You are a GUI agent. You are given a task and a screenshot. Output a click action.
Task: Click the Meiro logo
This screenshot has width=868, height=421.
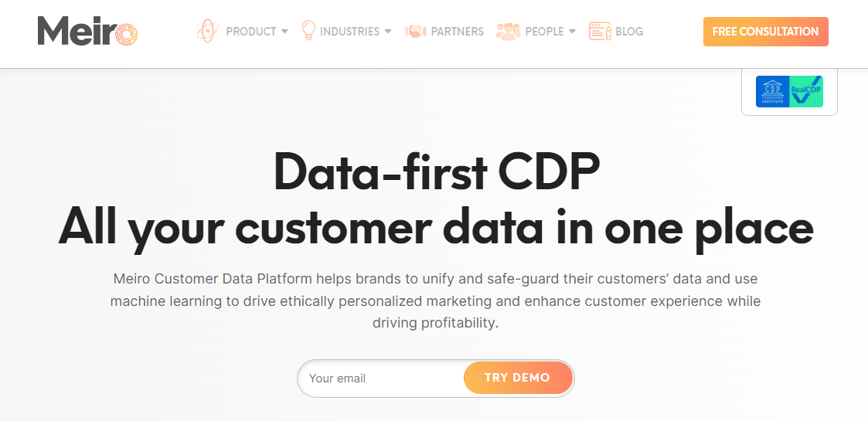tap(87, 31)
